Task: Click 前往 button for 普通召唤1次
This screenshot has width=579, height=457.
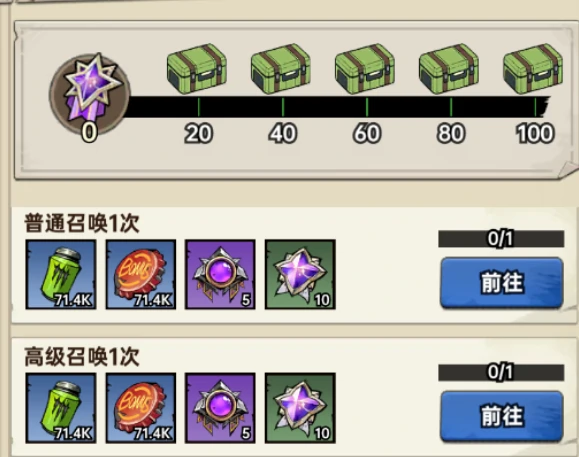Action: pyautogui.click(x=502, y=283)
